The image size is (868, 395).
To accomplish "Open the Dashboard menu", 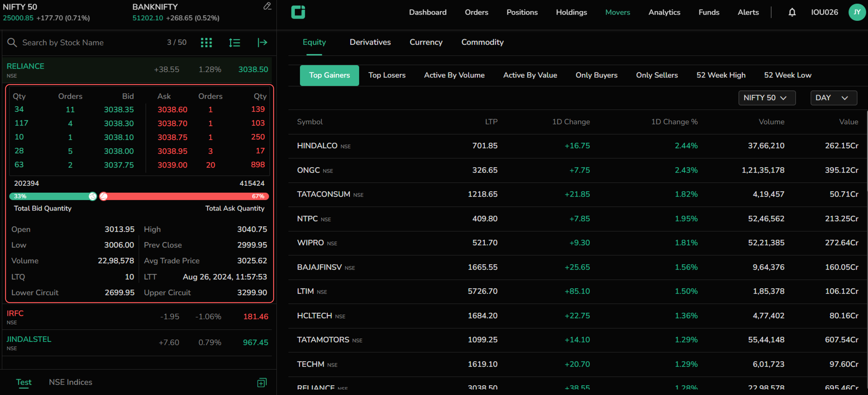I will 428,12.
